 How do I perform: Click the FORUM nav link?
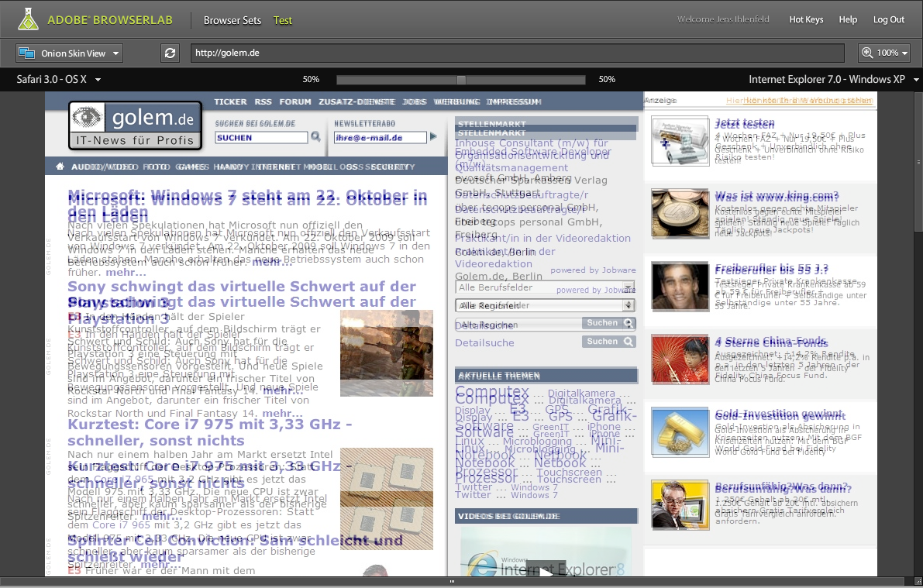coord(295,101)
